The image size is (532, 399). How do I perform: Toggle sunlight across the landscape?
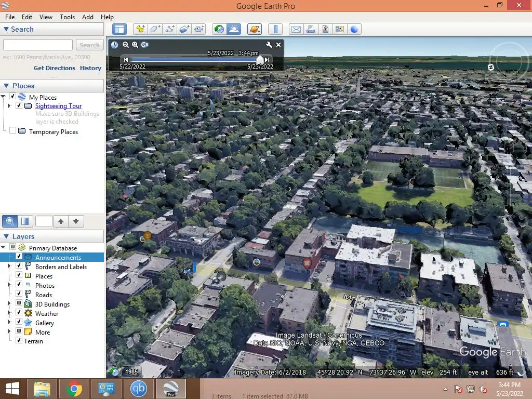click(234, 29)
